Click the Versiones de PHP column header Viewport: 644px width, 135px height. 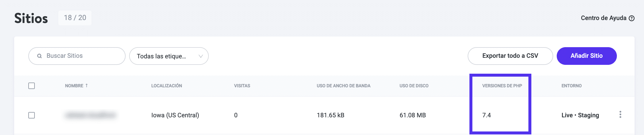[x=502, y=86]
